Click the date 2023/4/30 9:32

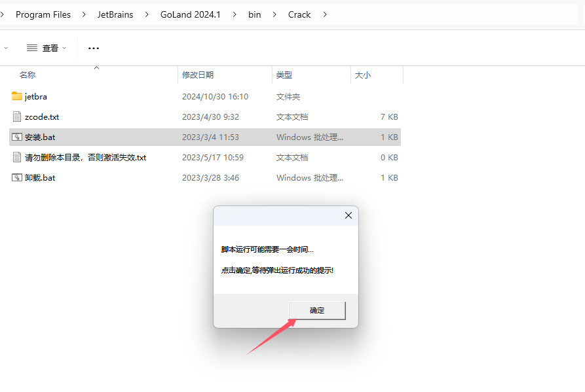(210, 117)
